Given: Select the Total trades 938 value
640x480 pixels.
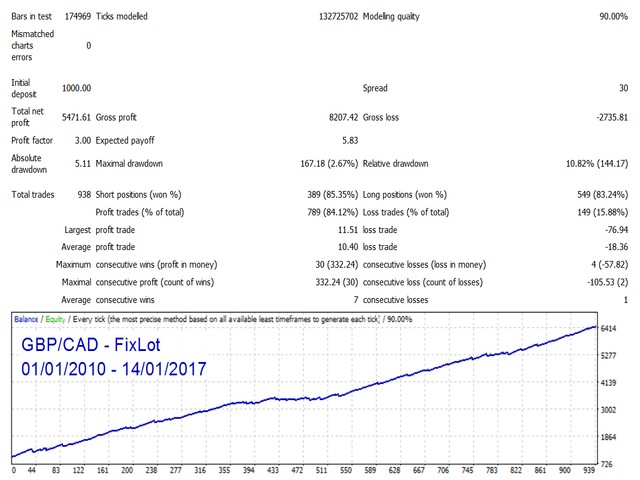Looking at the screenshot, I should click(x=84, y=195).
